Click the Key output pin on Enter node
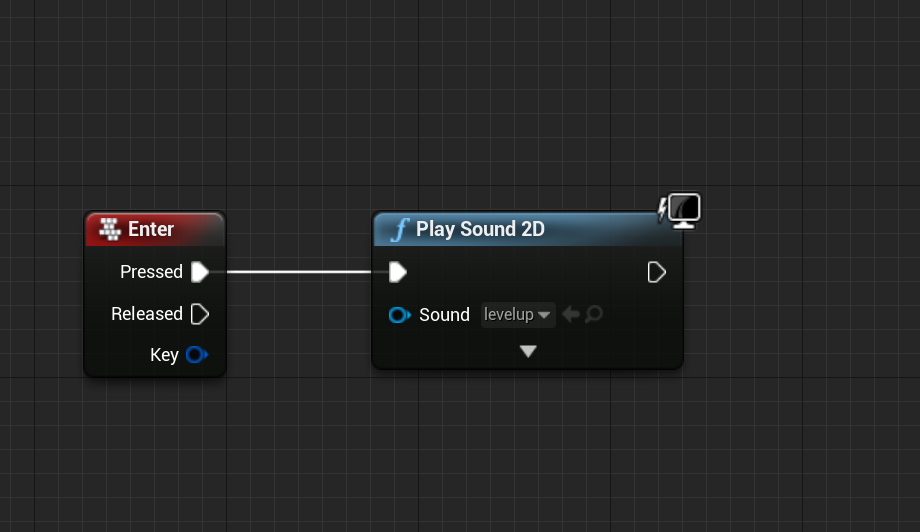920x532 pixels. pyautogui.click(x=197, y=355)
